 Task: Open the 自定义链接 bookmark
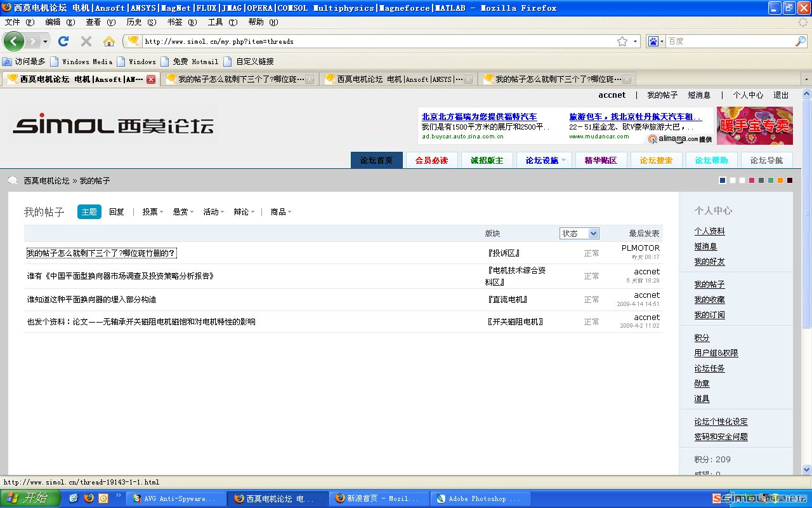[249, 62]
